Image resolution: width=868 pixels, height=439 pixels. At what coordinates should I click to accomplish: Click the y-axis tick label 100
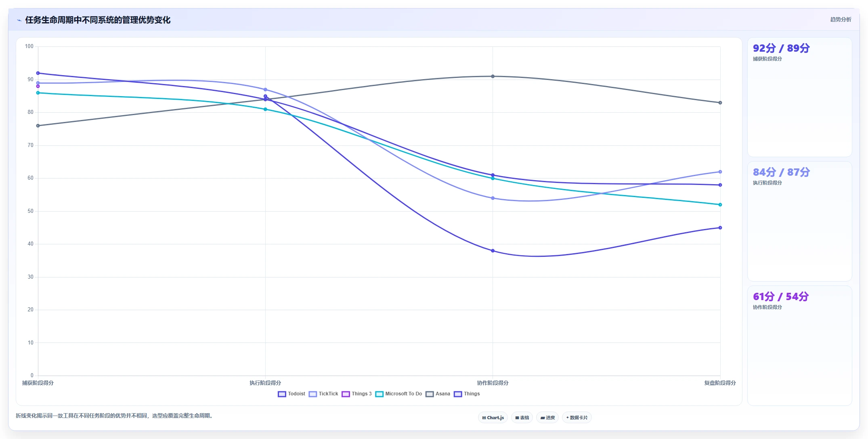pos(29,46)
